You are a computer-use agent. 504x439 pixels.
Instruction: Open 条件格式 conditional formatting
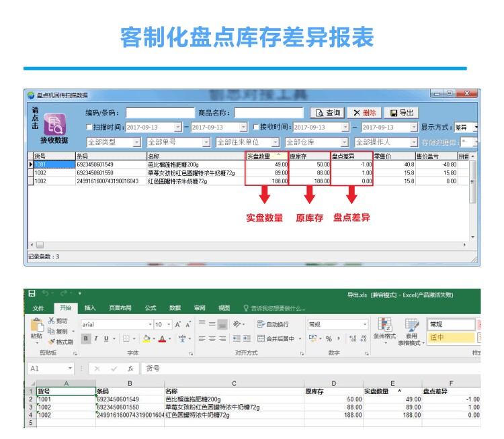(x=384, y=330)
